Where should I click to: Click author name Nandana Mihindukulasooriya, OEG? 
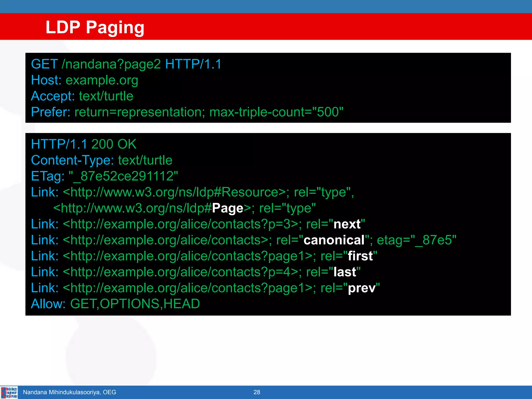69,392
